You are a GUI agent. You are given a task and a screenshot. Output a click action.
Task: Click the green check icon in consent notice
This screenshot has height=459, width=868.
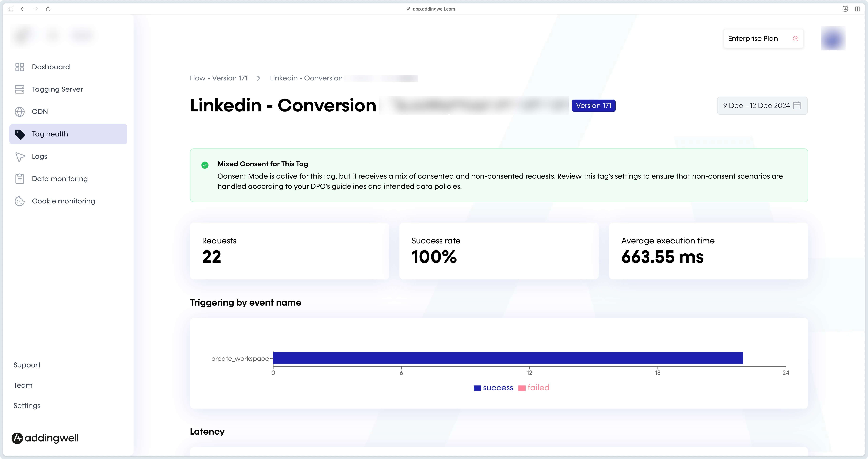tap(205, 165)
